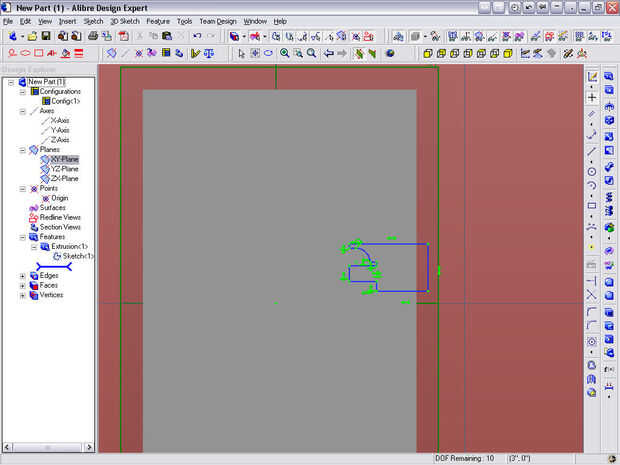The width and height of the screenshot is (620, 465).
Task: Open the Sketch menu
Action: [93, 21]
